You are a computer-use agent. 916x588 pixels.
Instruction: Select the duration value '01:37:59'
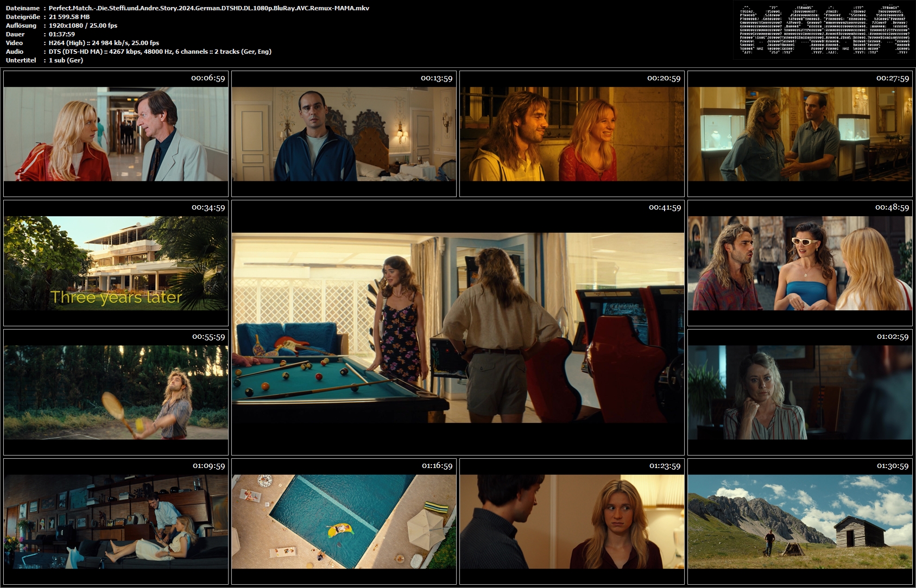[62, 34]
